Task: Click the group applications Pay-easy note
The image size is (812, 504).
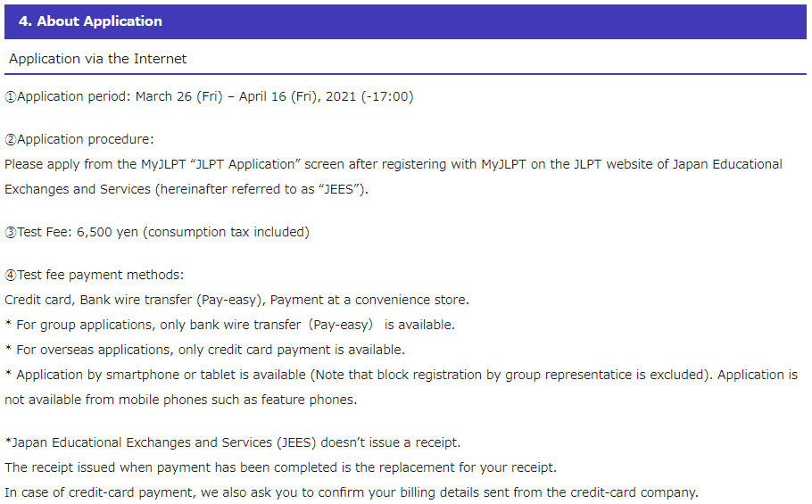Action: [230, 325]
